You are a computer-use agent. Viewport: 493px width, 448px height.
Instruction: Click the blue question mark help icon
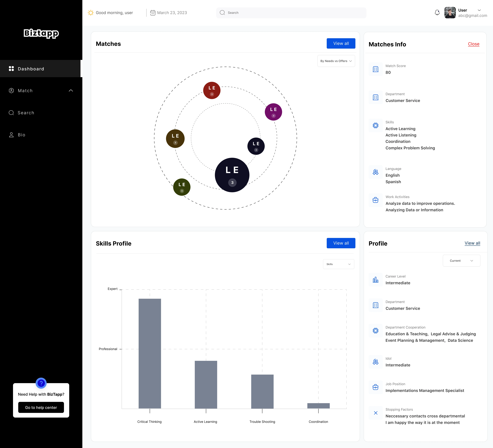coord(41,383)
